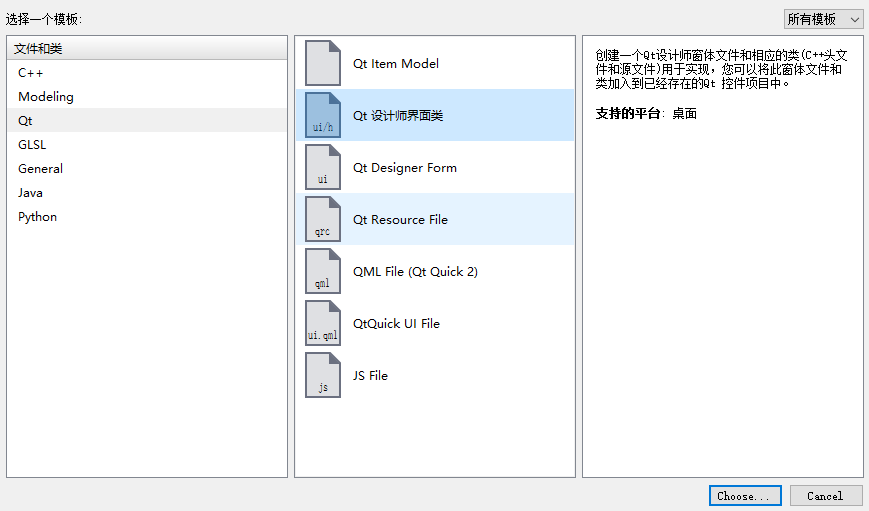Choose the QML File (Qt Quick 2) label
The image size is (869, 511).
[x=415, y=272]
